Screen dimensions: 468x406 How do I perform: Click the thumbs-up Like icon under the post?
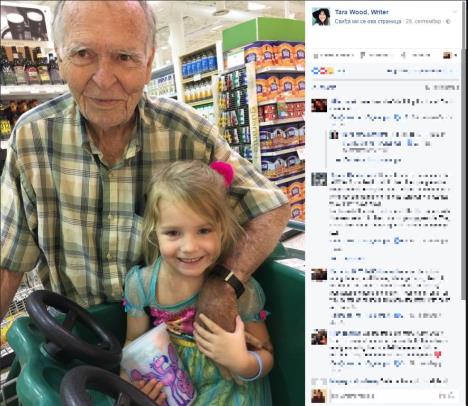[x=315, y=55]
